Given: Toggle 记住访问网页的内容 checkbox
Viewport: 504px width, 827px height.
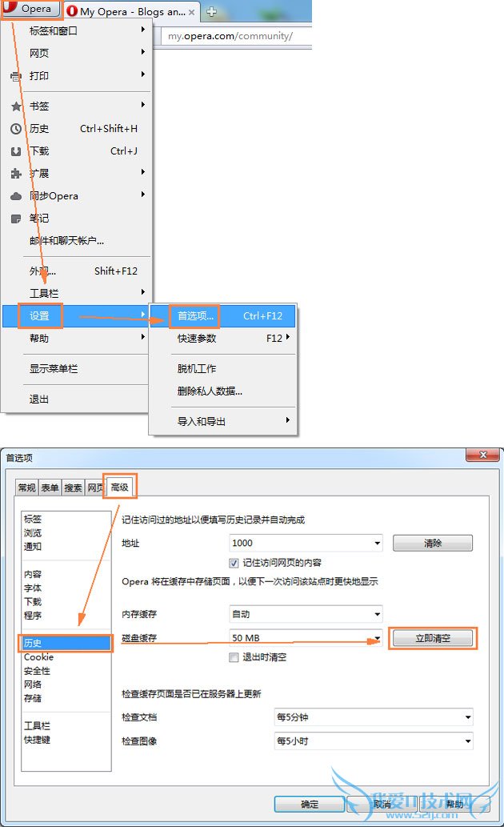Looking at the screenshot, I should tap(234, 563).
